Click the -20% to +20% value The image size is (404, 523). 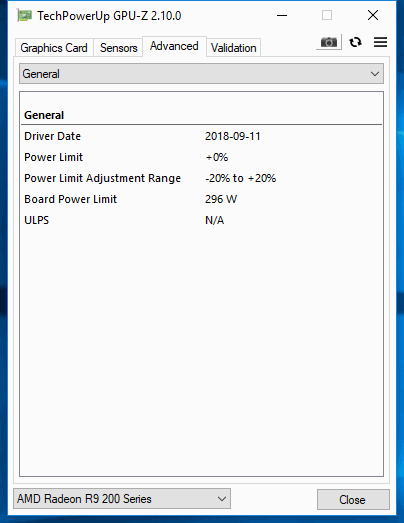(240, 178)
